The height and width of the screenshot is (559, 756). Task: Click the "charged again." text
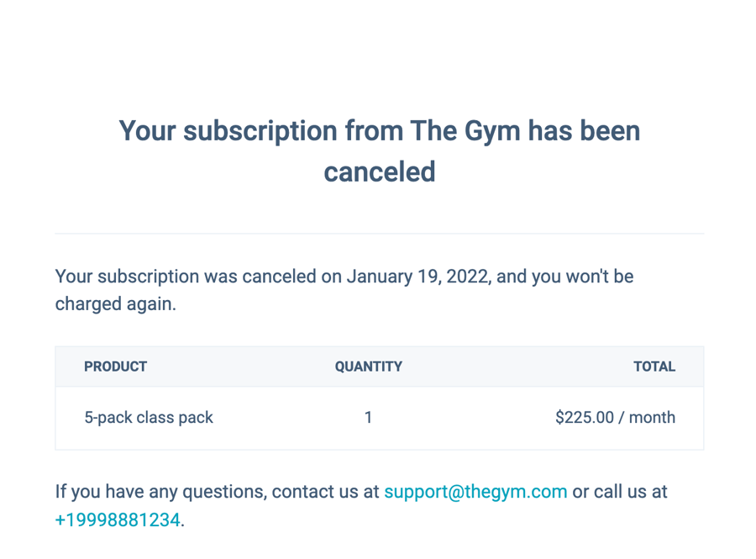click(115, 304)
